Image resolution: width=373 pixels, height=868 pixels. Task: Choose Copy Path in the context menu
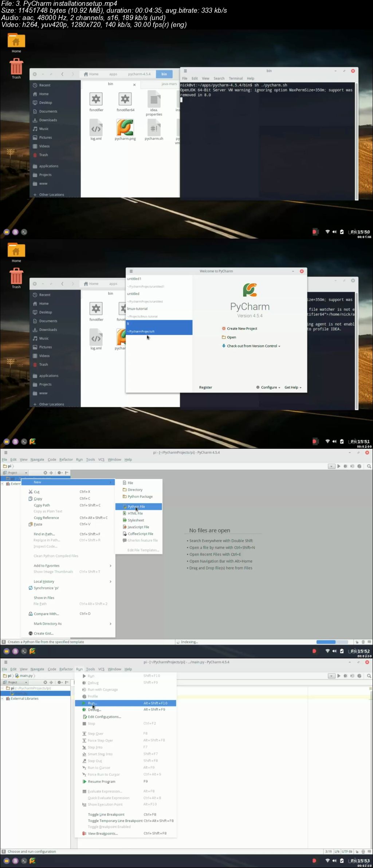pos(68,505)
